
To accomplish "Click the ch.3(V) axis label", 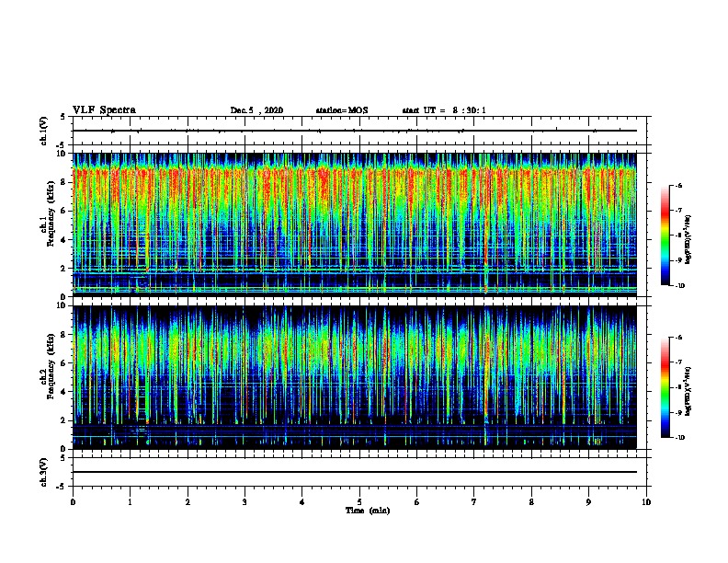I will click(x=43, y=472).
